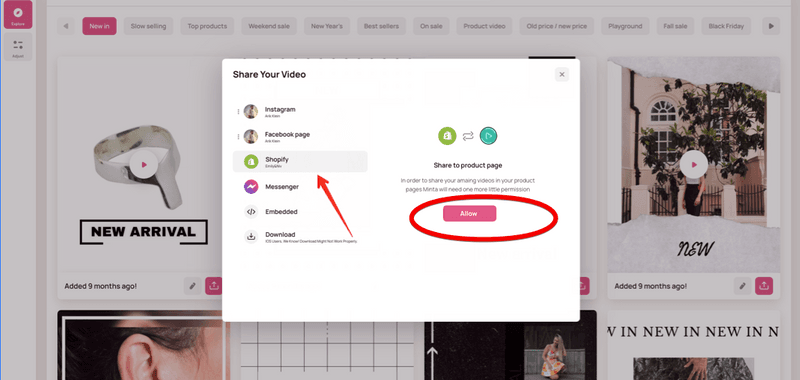
Task: Play the building NEW template video
Action: (x=694, y=164)
